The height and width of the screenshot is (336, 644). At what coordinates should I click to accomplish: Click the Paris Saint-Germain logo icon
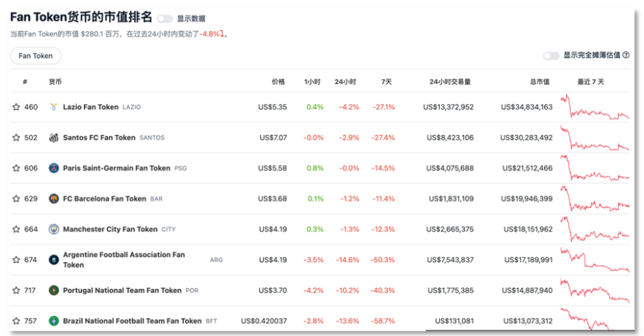pyautogui.click(x=54, y=168)
